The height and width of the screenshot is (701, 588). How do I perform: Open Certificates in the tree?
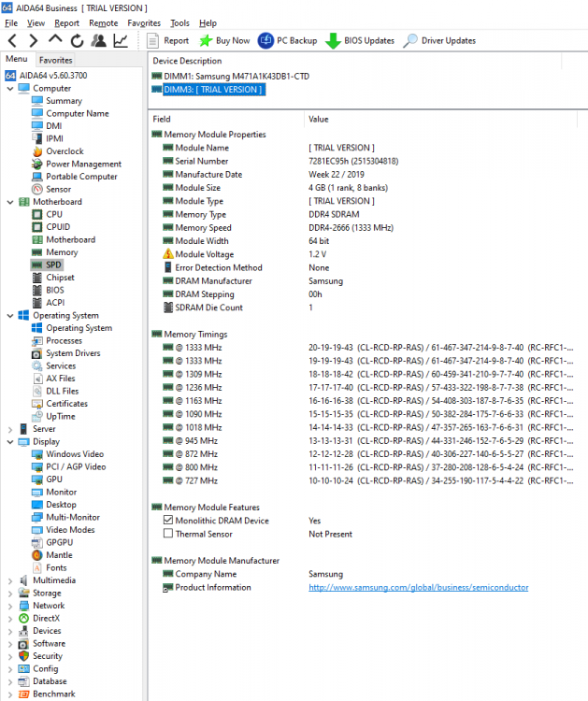coord(60,404)
